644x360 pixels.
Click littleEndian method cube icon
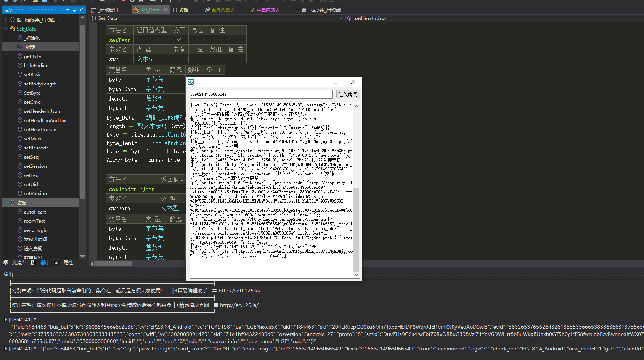point(20,65)
